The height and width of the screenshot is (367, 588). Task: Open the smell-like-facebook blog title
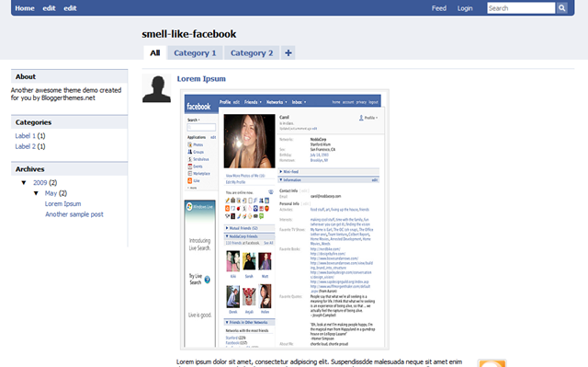pyautogui.click(x=189, y=34)
